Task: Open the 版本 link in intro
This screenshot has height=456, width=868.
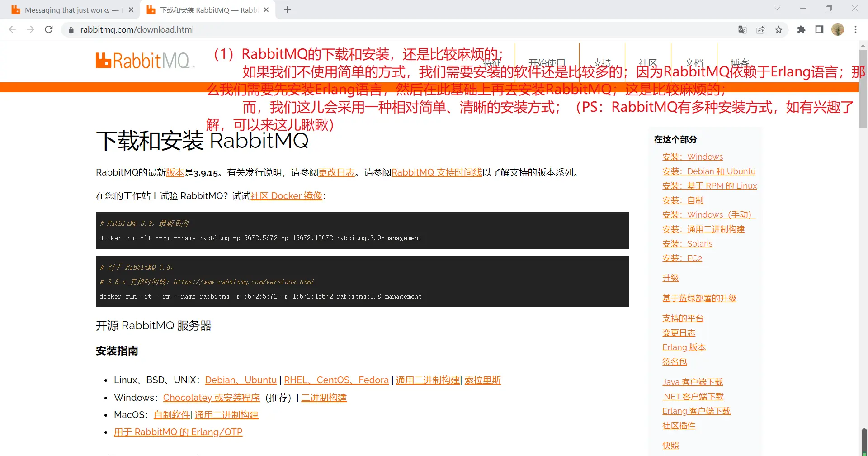Action: point(175,172)
